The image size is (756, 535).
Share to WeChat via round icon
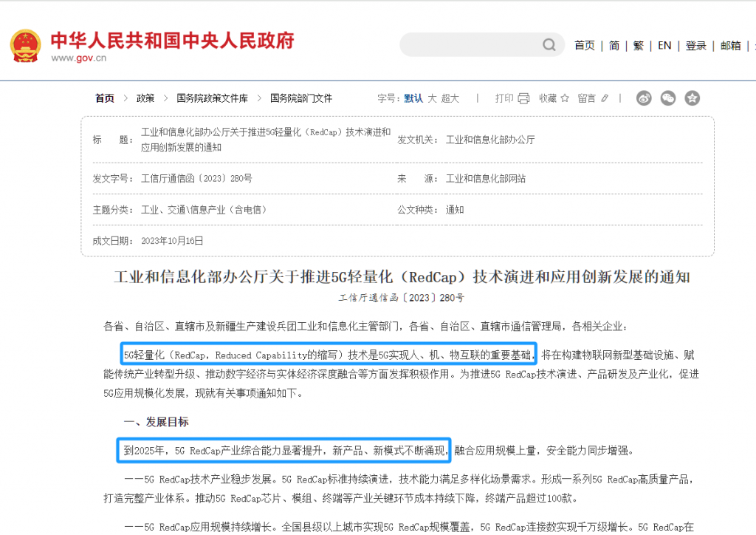point(667,98)
